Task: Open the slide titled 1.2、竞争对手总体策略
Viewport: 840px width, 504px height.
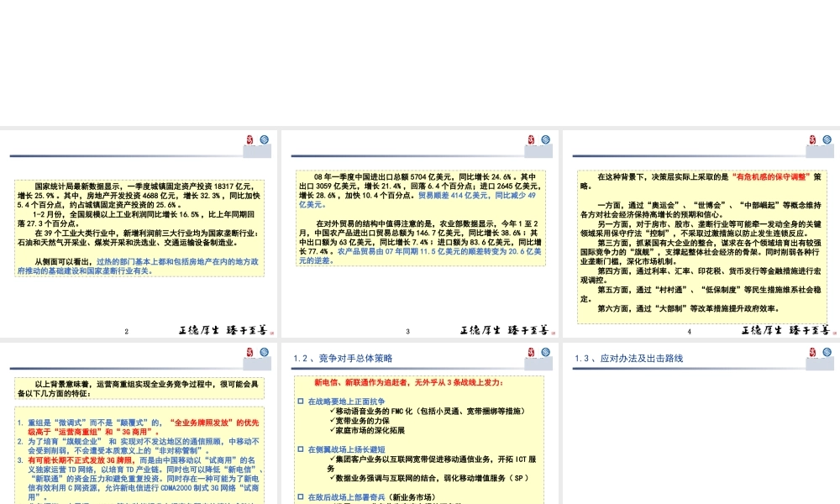Action: [x=419, y=423]
